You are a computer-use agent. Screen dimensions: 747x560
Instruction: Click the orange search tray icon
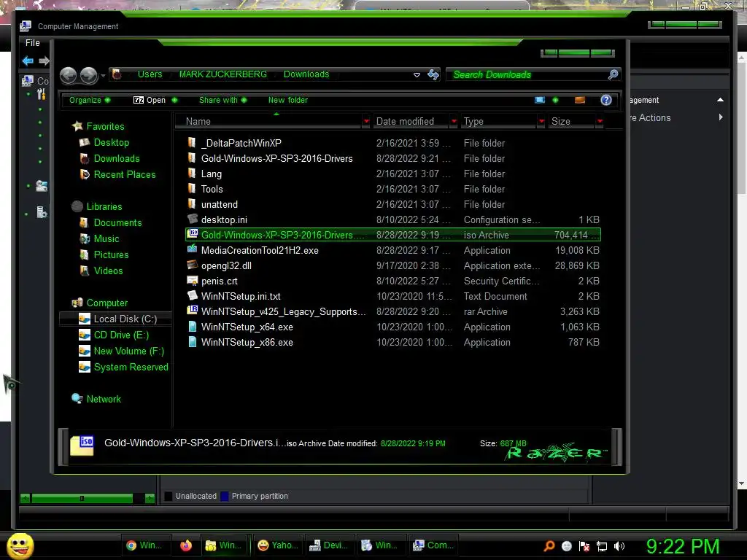tap(549, 546)
